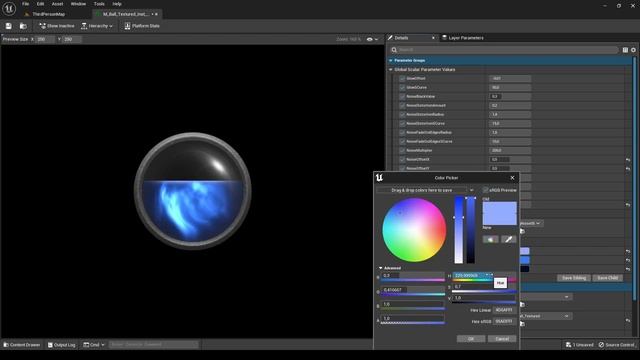Click the Save asset floppy icon
This screenshot has width=640, height=360.
pyautogui.click(x=9, y=26)
